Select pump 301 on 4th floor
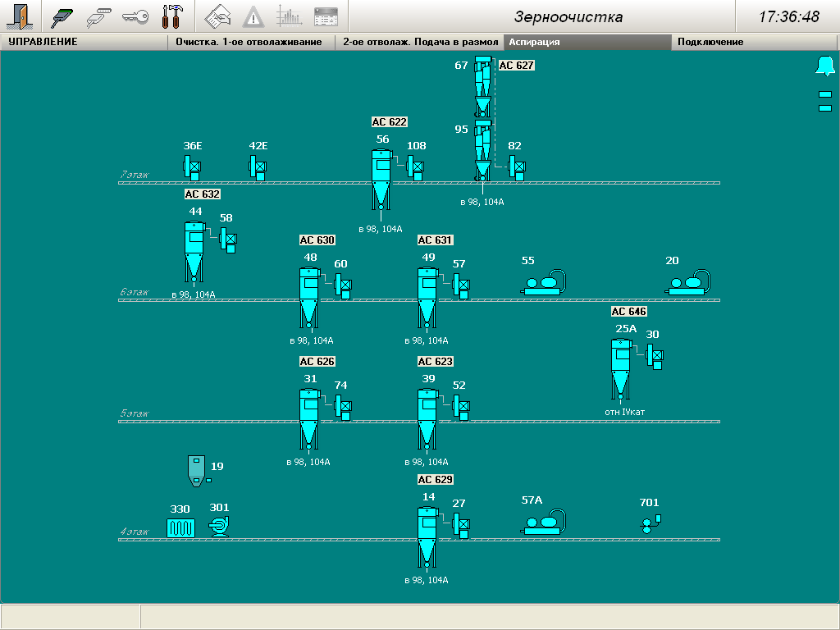The height and width of the screenshot is (630, 840). 219,526
